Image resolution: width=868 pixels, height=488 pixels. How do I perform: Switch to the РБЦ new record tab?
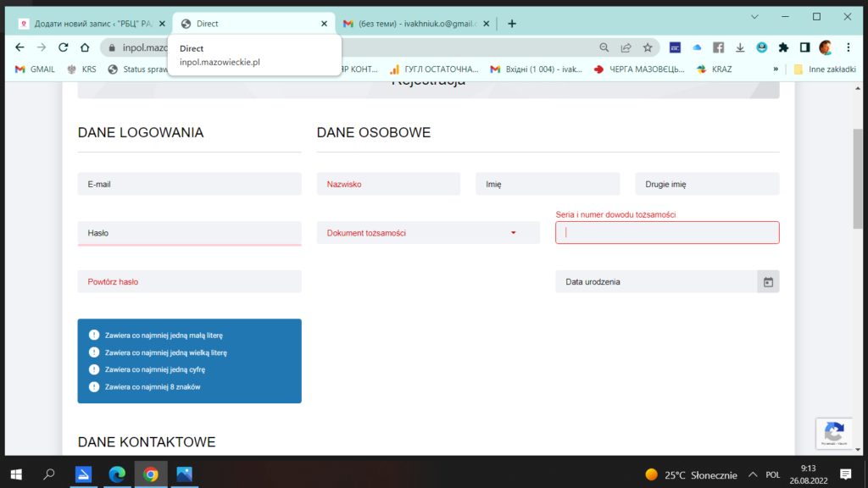(x=92, y=24)
